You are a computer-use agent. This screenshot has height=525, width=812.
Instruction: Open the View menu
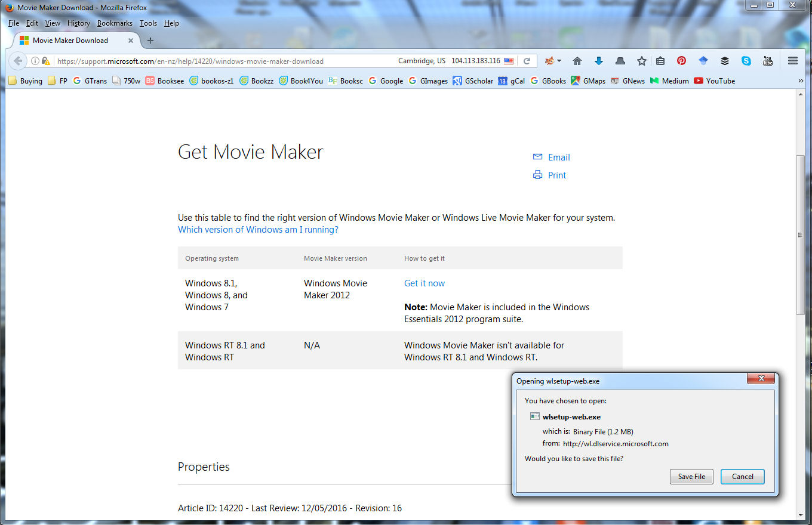[x=53, y=23]
